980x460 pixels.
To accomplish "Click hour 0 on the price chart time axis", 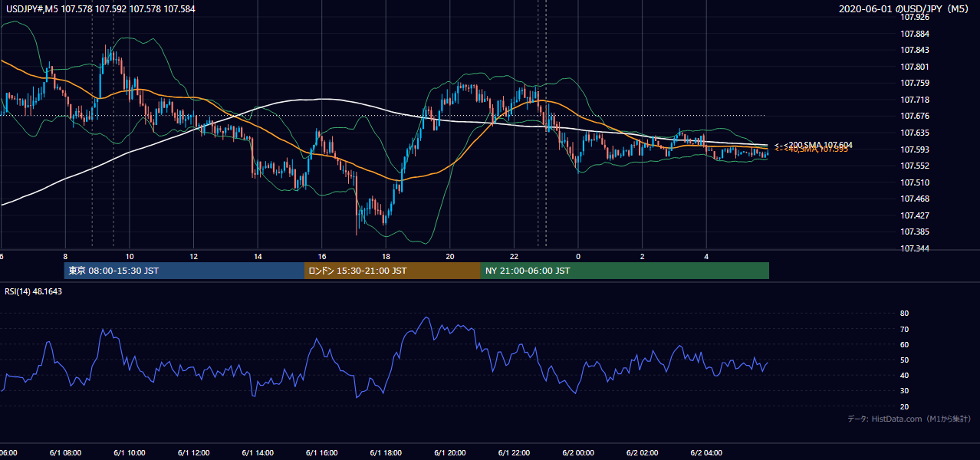I will (x=578, y=256).
